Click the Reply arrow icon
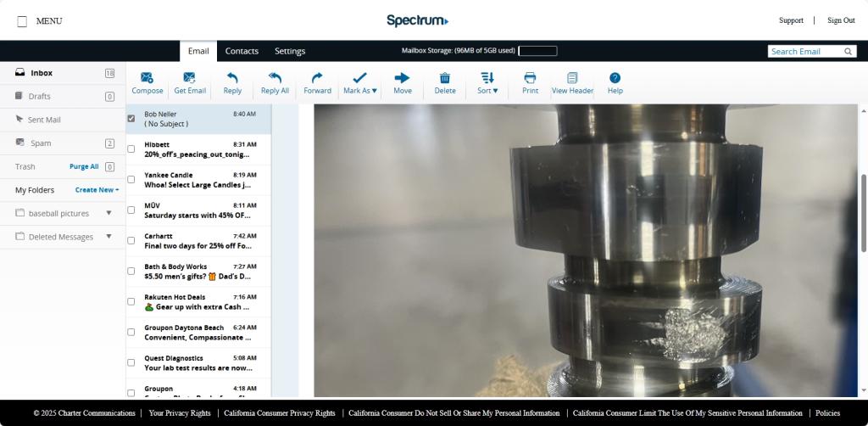The width and height of the screenshot is (868, 426). [x=232, y=77]
